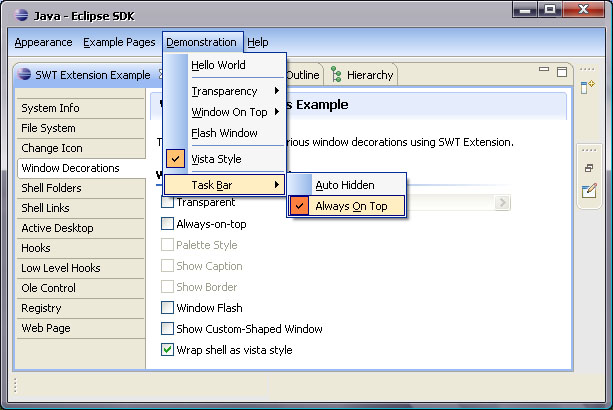Open the Appearance menu
Viewport: 613px width, 410px height.
pyautogui.click(x=43, y=42)
